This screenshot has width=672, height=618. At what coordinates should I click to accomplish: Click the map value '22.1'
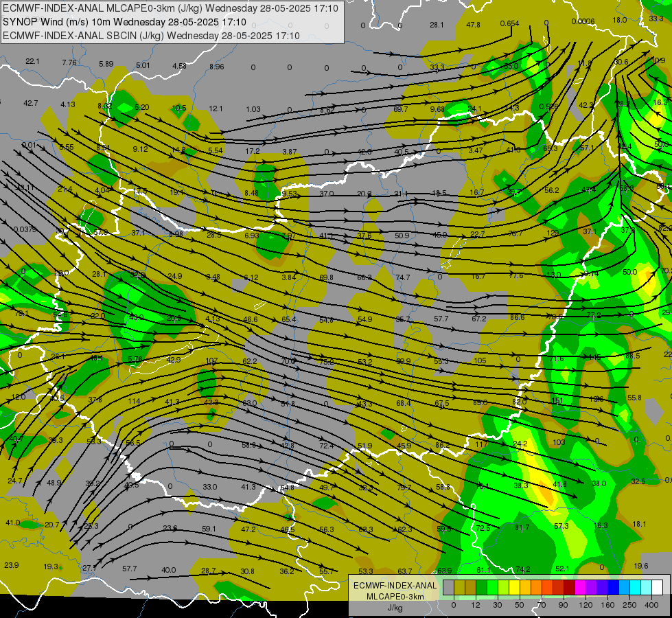(x=32, y=61)
